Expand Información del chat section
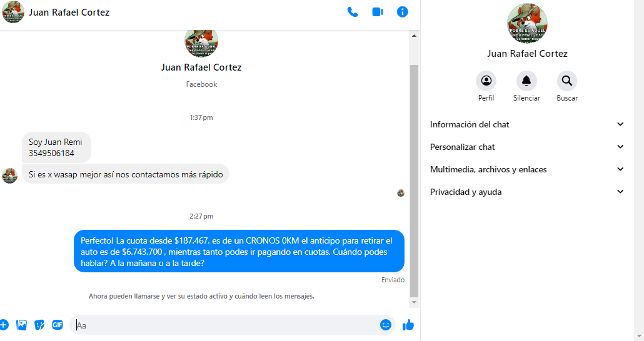 527,124
